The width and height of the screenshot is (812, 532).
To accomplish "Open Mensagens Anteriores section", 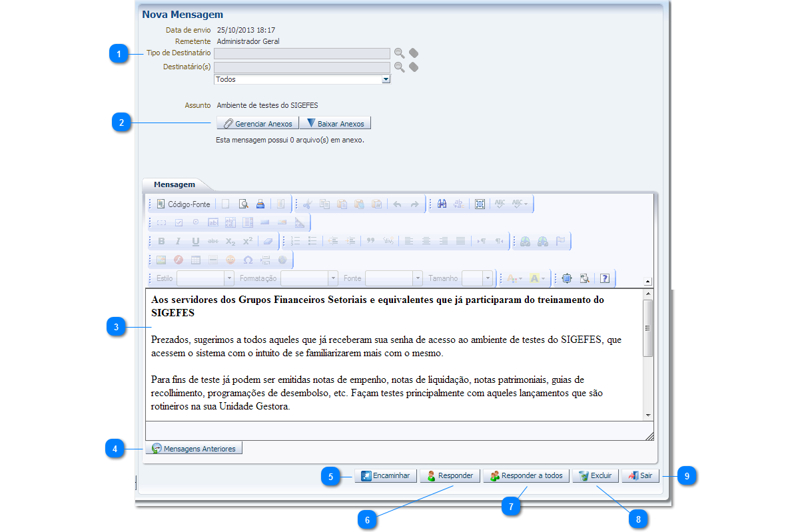I will point(194,448).
